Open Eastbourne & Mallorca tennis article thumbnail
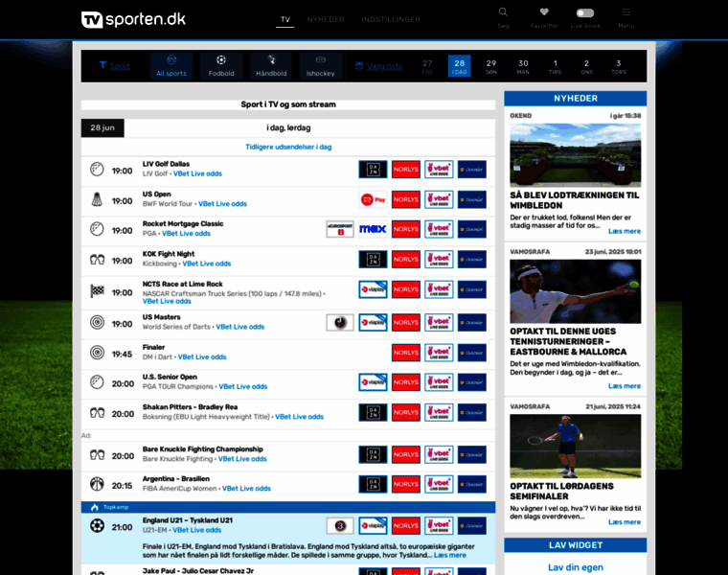The width and height of the screenshot is (728, 575). tap(576, 291)
